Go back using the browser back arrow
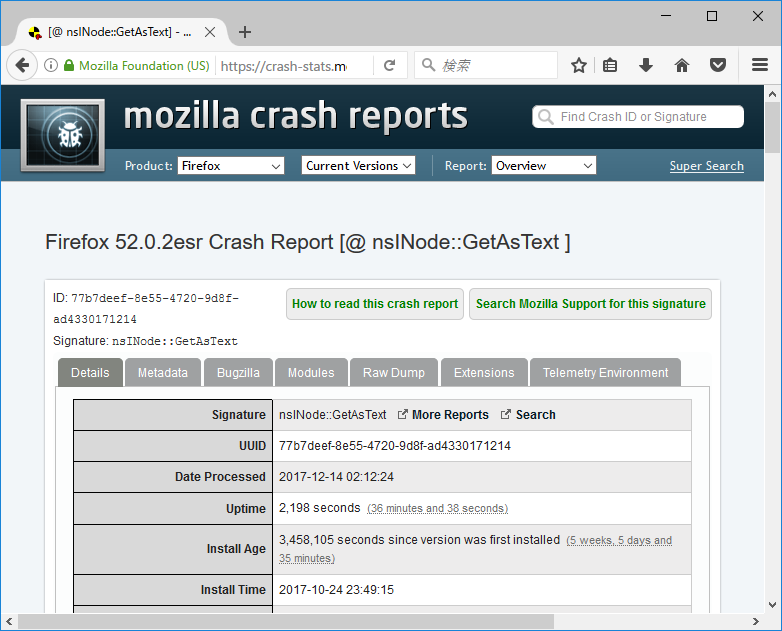The height and width of the screenshot is (631, 782). tap(22, 65)
